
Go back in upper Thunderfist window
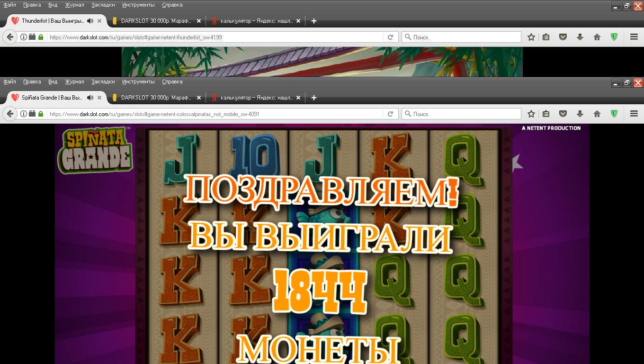pyautogui.click(x=10, y=37)
